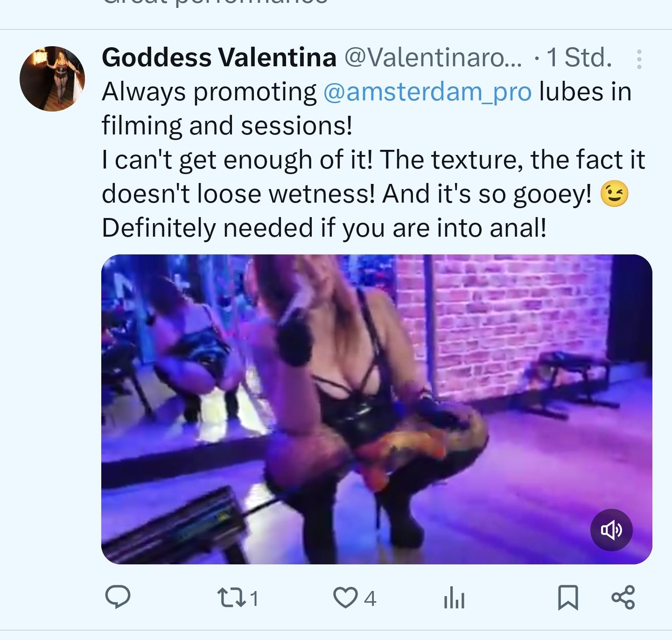Open the post by clicking "filming and sessions!" text
This screenshot has width=672, height=640.
227,126
